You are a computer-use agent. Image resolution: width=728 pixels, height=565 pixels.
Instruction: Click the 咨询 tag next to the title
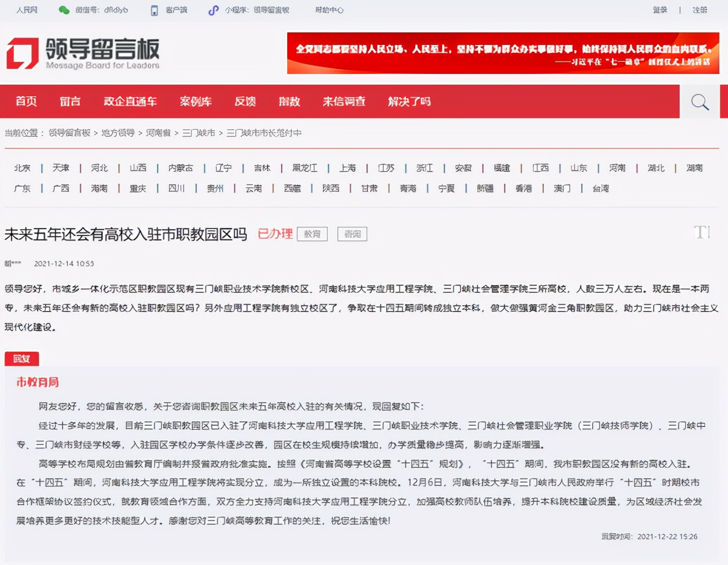point(352,234)
